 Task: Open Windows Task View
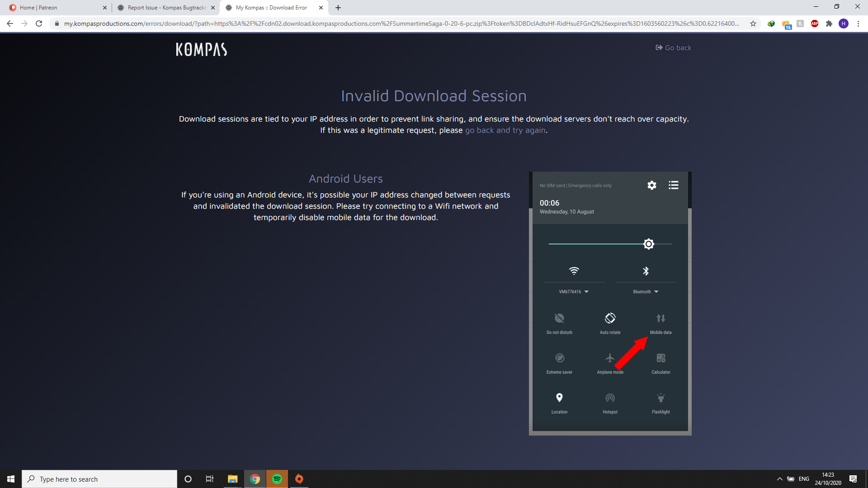click(210, 479)
